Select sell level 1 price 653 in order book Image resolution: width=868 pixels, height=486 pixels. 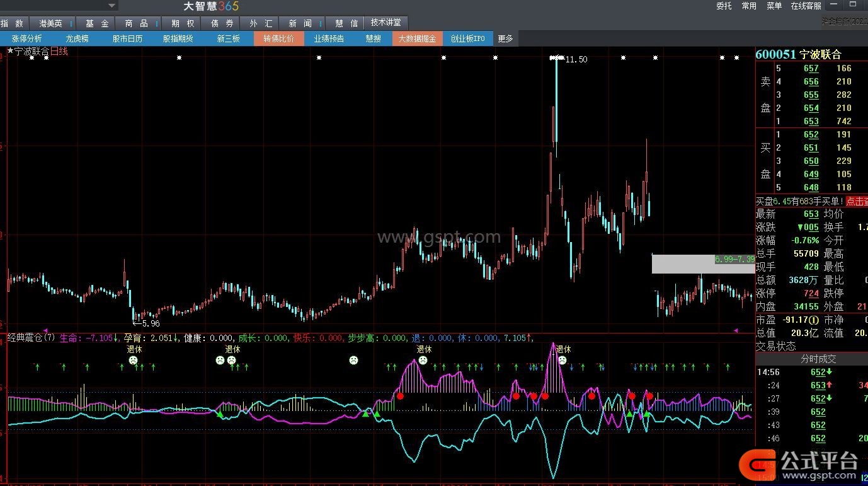[811, 121]
